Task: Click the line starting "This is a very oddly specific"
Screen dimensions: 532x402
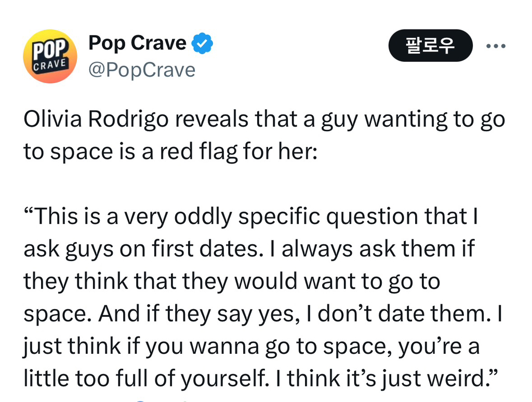Action: pyautogui.click(x=250, y=216)
